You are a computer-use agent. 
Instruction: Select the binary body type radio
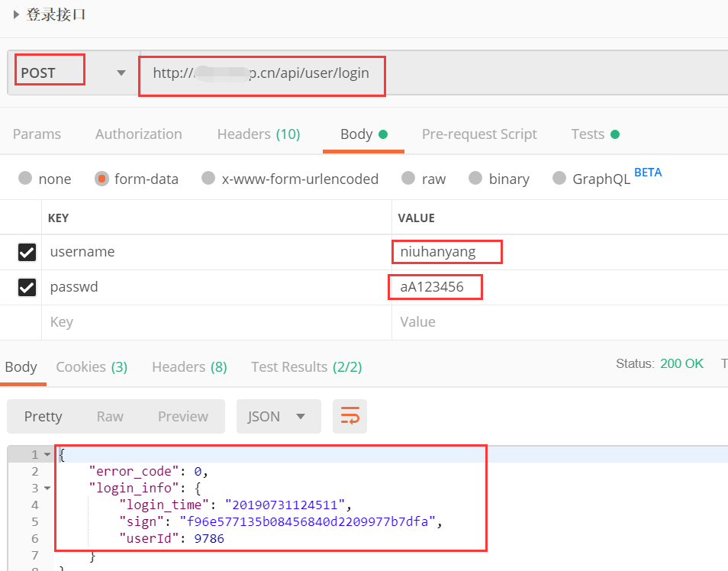476,179
